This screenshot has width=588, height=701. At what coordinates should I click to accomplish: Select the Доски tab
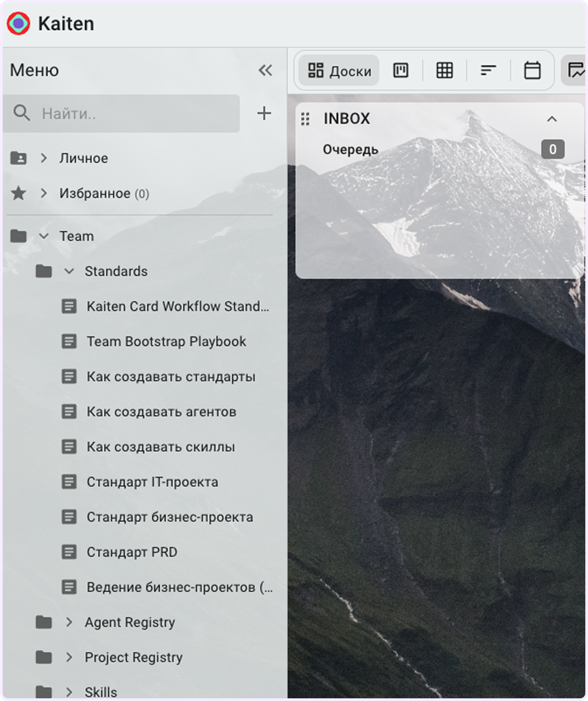point(339,71)
